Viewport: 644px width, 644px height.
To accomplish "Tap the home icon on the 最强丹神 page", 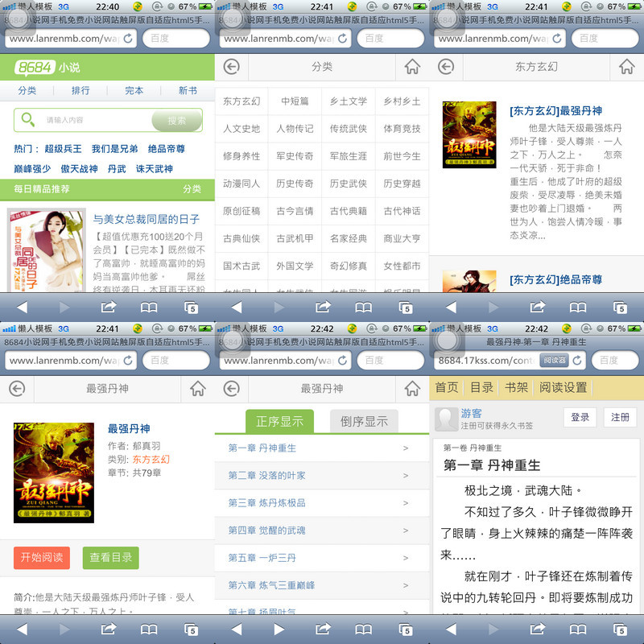I will [197, 390].
